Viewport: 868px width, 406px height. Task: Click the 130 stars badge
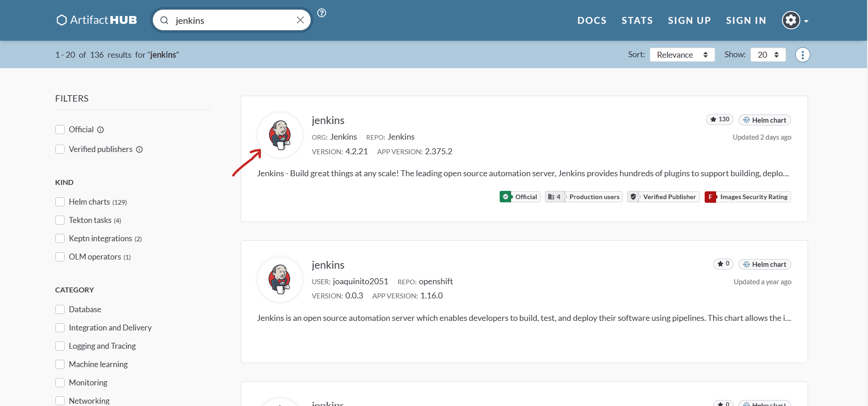pos(720,119)
